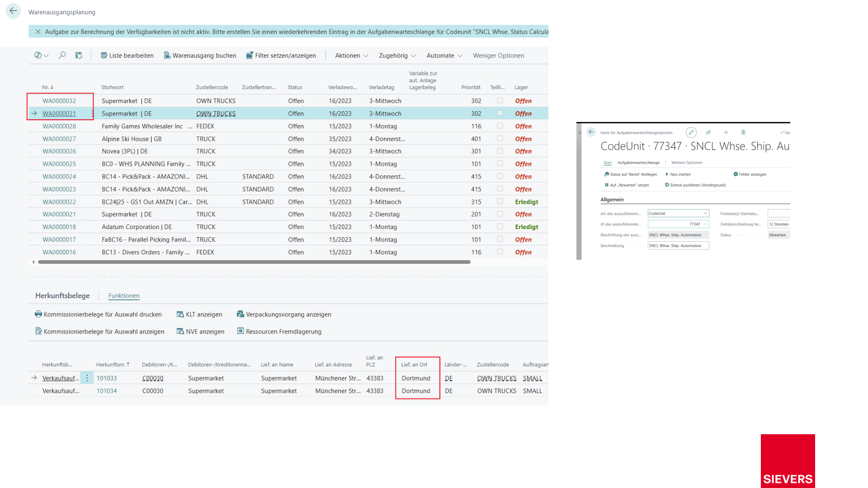Open shipment WA0000028
This screenshot has width=868, height=488.
(59, 126)
